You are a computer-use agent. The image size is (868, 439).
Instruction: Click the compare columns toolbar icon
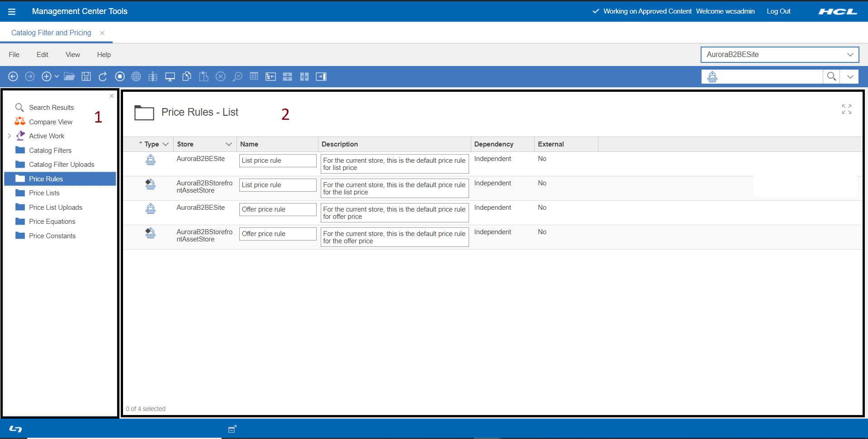click(153, 76)
